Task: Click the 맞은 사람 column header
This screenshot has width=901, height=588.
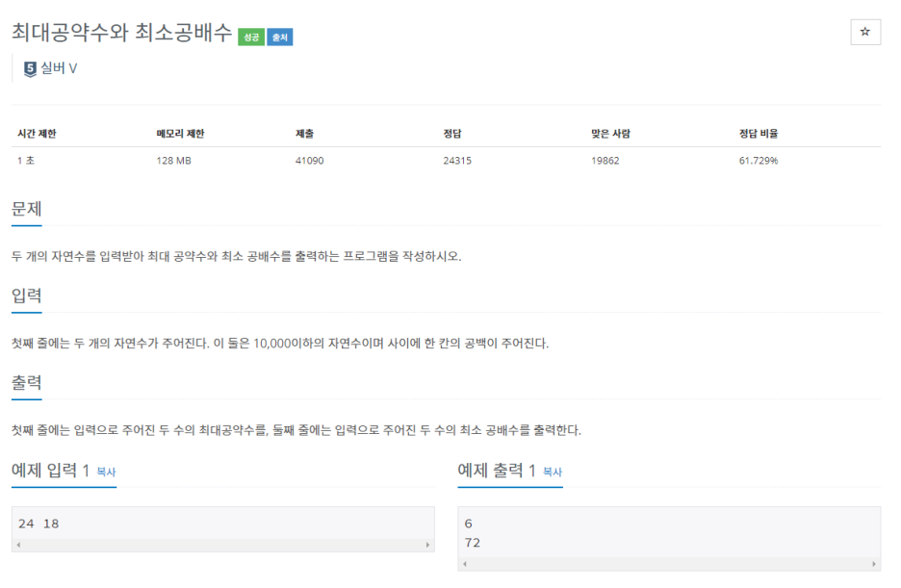Action: point(611,134)
